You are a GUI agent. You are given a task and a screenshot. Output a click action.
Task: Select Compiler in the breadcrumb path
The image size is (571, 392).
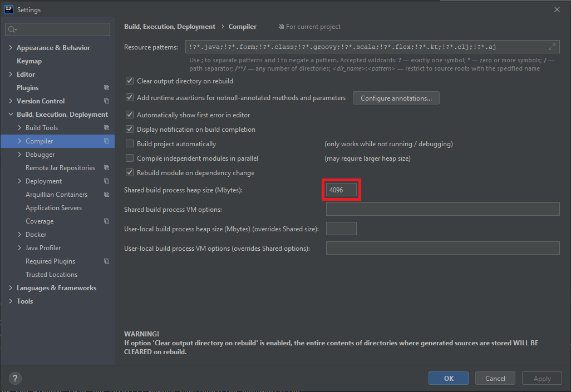(243, 26)
